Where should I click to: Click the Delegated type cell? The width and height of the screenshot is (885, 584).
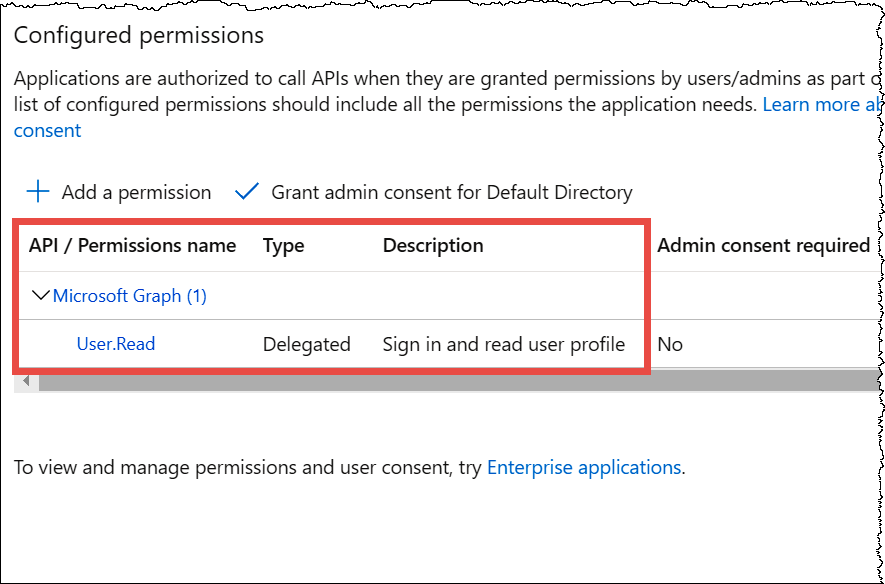(x=306, y=344)
